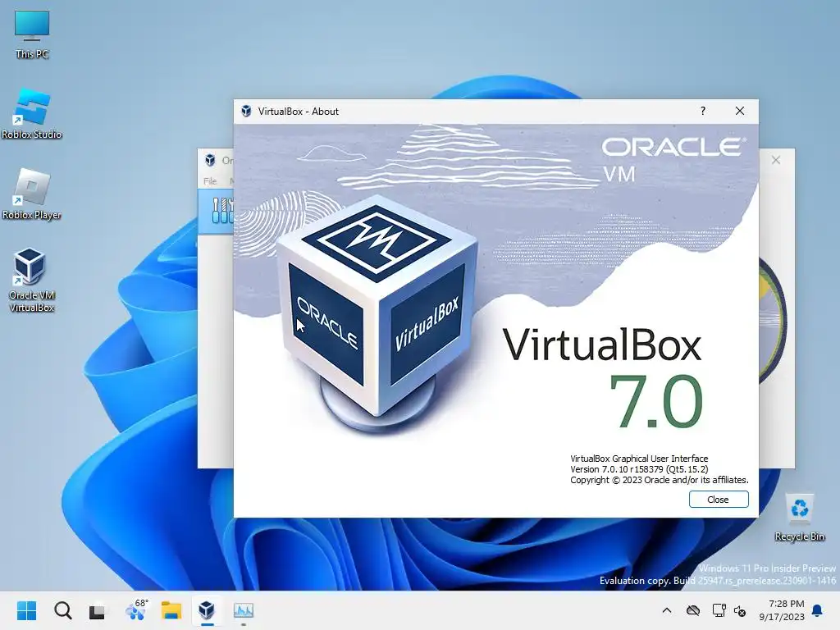The image size is (840, 630).
Task: Click the muted volume tray icon
Action: (x=740, y=610)
